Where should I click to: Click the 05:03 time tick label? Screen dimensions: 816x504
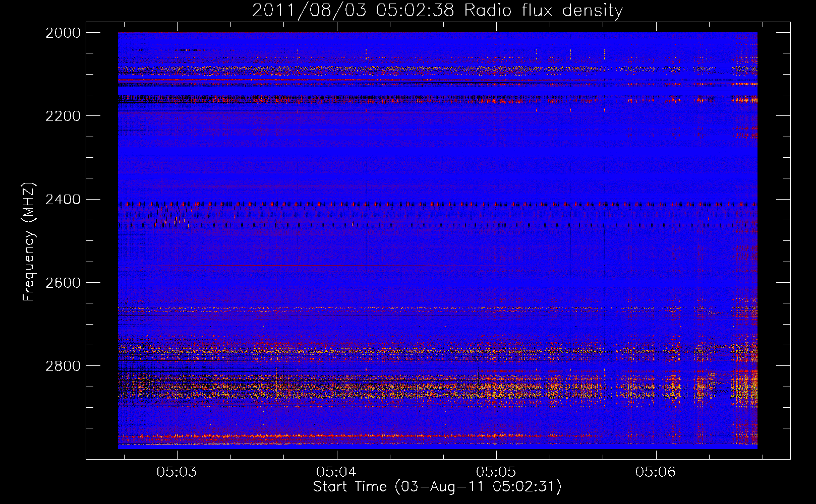click(177, 472)
